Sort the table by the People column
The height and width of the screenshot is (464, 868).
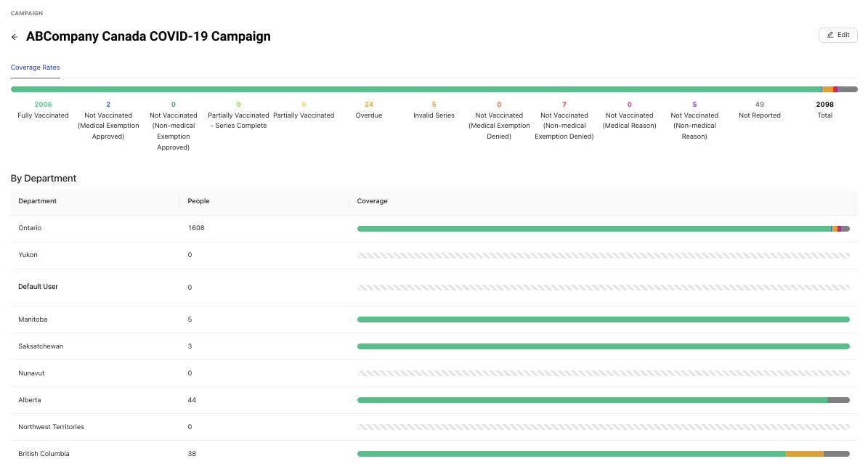pyautogui.click(x=198, y=201)
